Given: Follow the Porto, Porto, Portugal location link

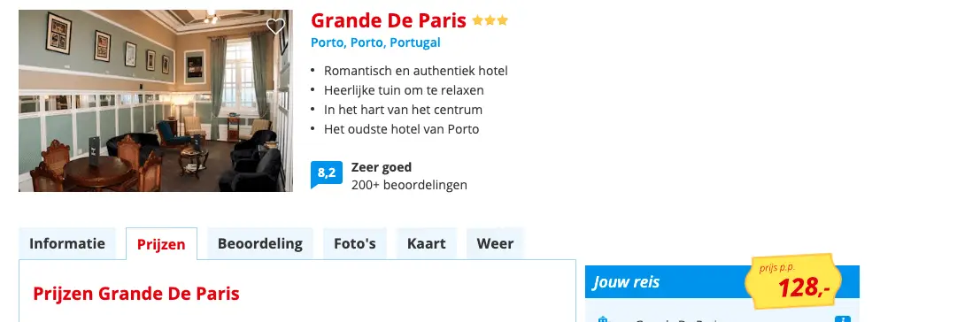Looking at the screenshot, I should tap(375, 42).
